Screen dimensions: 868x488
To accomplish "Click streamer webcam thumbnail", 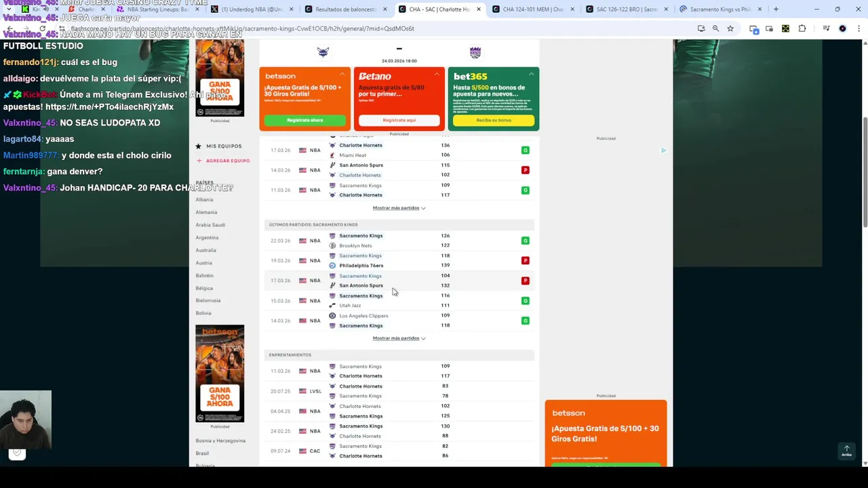I will pos(25,420).
